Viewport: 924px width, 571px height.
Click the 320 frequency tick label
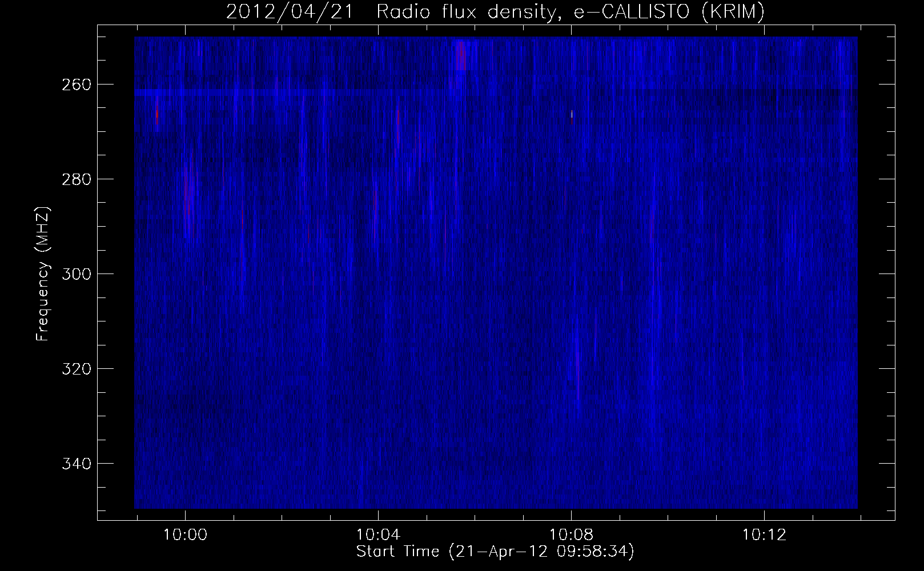click(x=75, y=369)
